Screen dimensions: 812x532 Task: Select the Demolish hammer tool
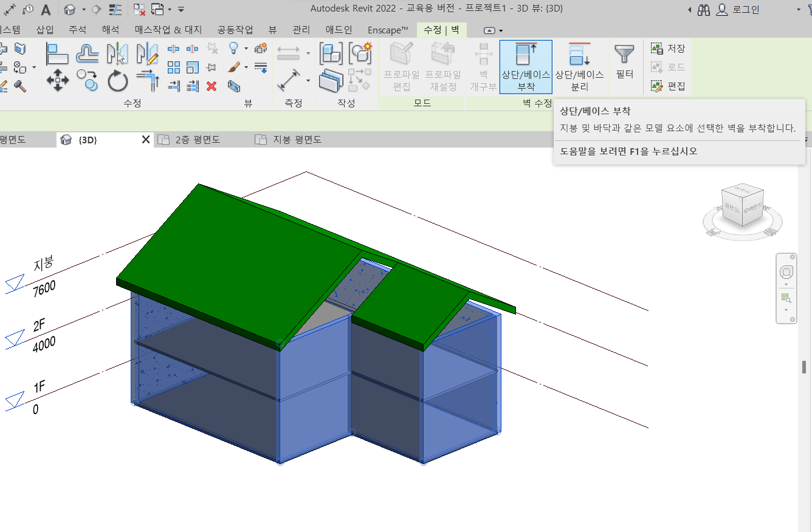tap(20, 86)
